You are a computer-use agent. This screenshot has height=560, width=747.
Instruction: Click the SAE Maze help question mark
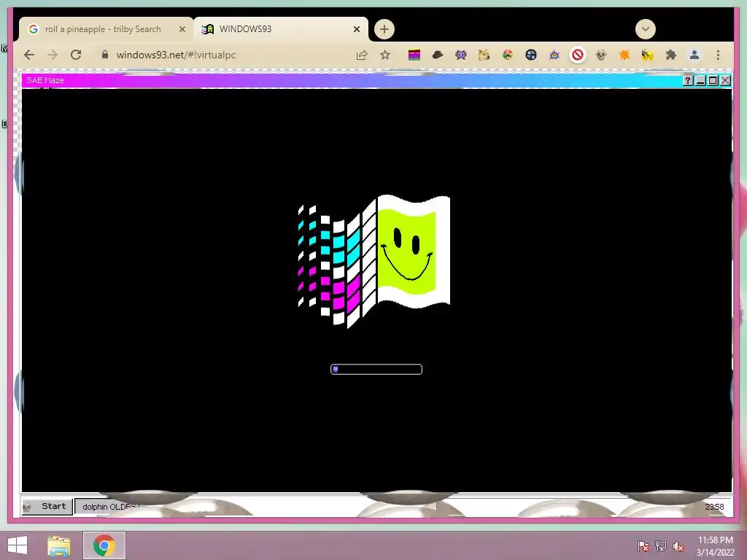tap(687, 80)
